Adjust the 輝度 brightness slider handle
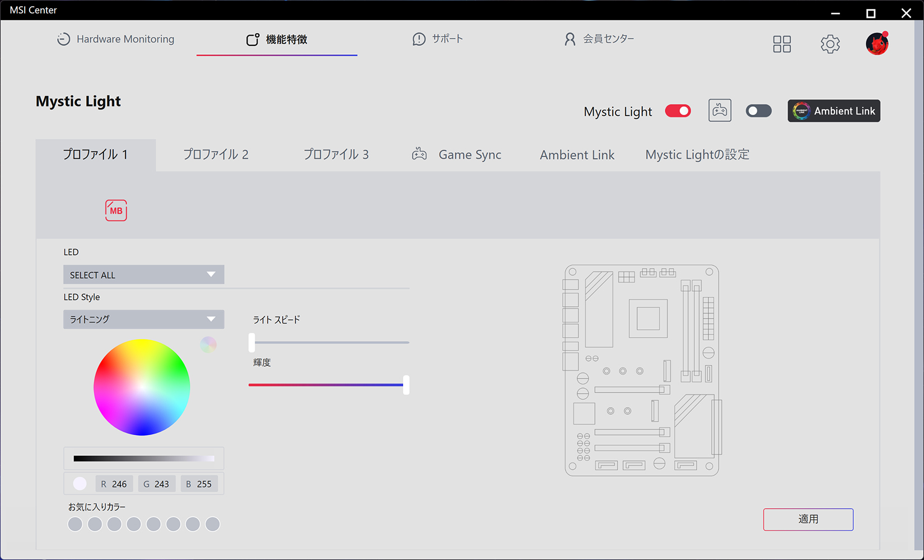 tap(406, 385)
